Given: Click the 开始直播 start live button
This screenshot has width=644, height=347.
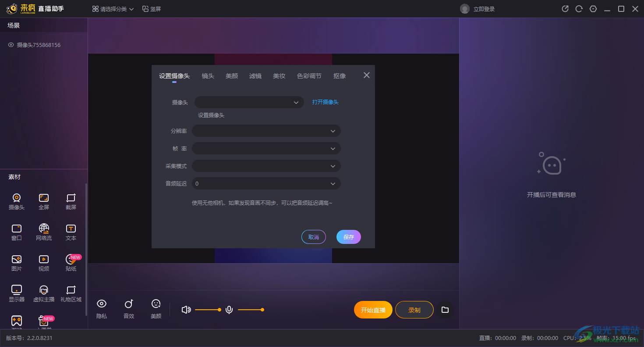Looking at the screenshot, I should [x=373, y=310].
